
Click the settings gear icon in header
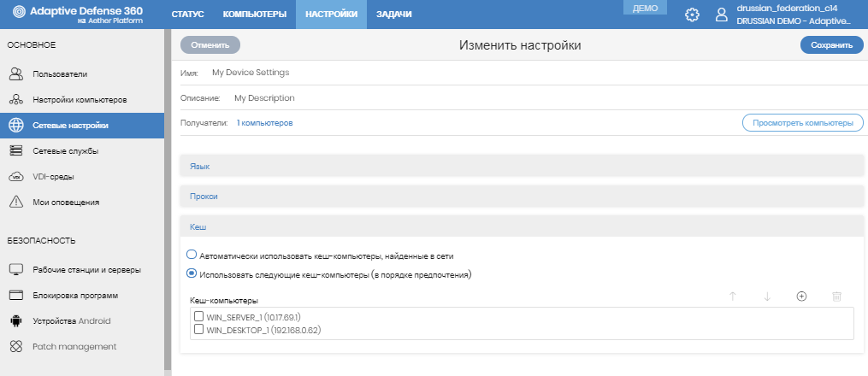tap(693, 15)
